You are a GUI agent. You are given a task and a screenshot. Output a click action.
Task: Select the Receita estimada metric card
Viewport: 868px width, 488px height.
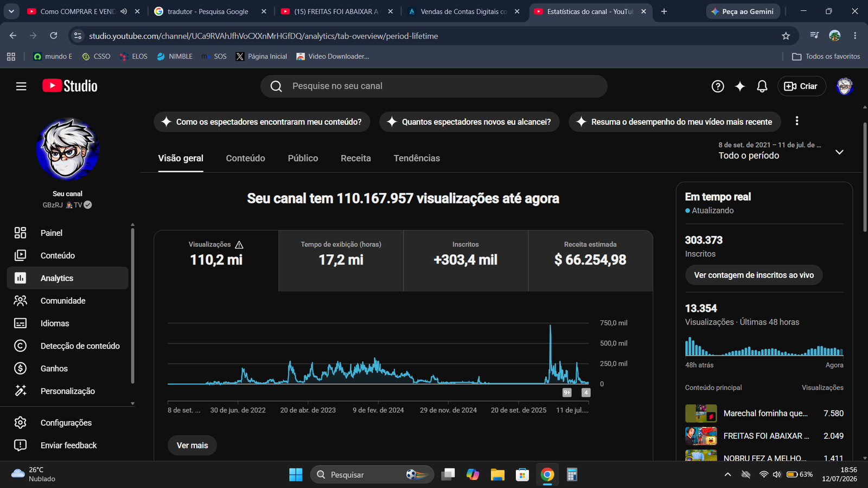(x=590, y=261)
